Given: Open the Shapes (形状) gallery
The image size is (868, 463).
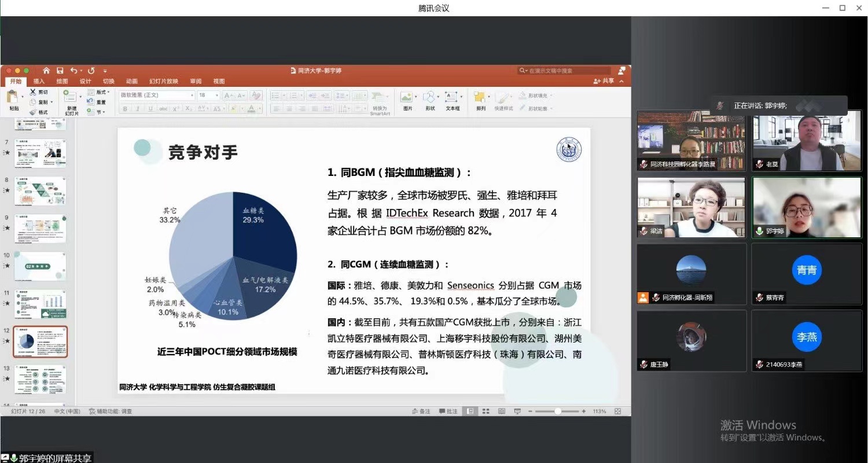Looking at the screenshot, I should [x=430, y=100].
